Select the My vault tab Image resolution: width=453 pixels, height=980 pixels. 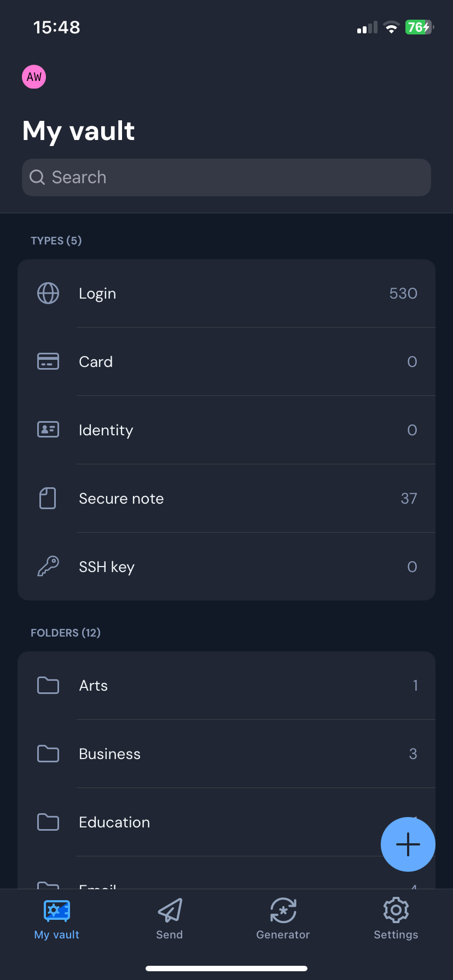click(57, 919)
